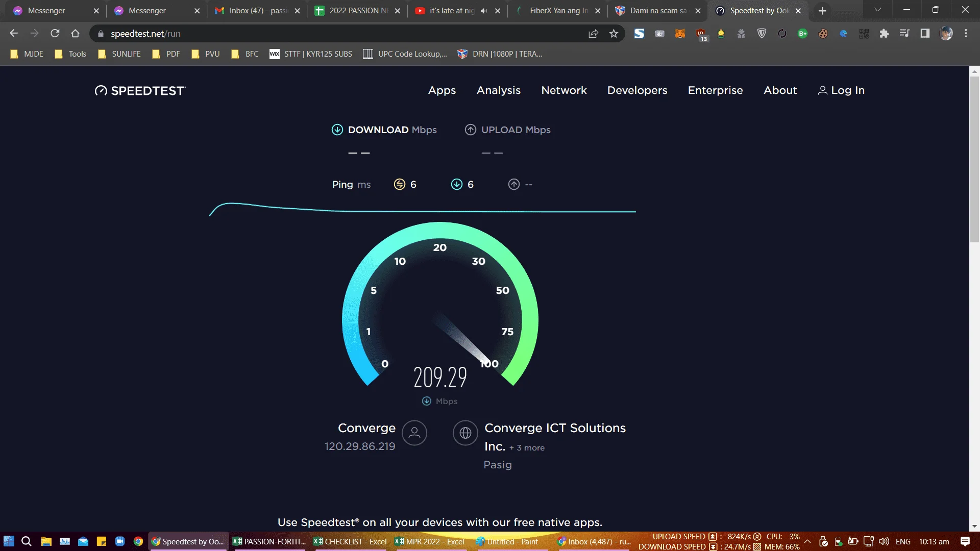The width and height of the screenshot is (980, 551).
Task: Click the bookmark star icon in address bar
Action: [614, 34]
